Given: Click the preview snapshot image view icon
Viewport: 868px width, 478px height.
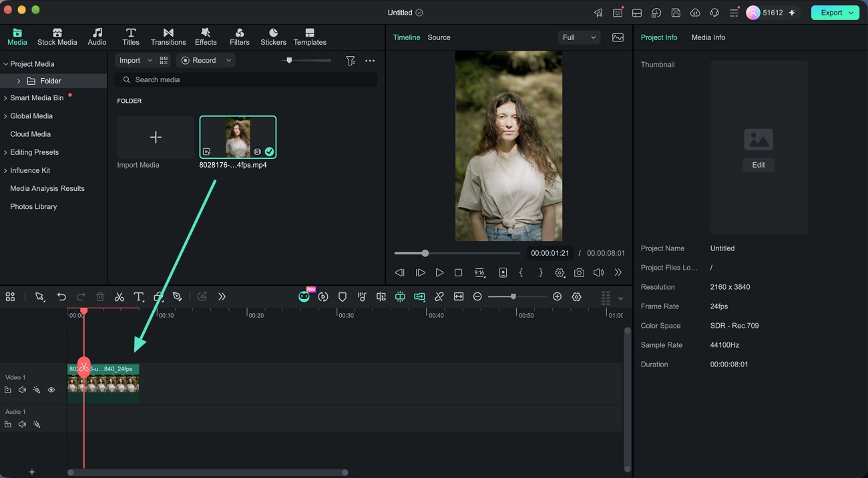Looking at the screenshot, I should click(x=618, y=37).
